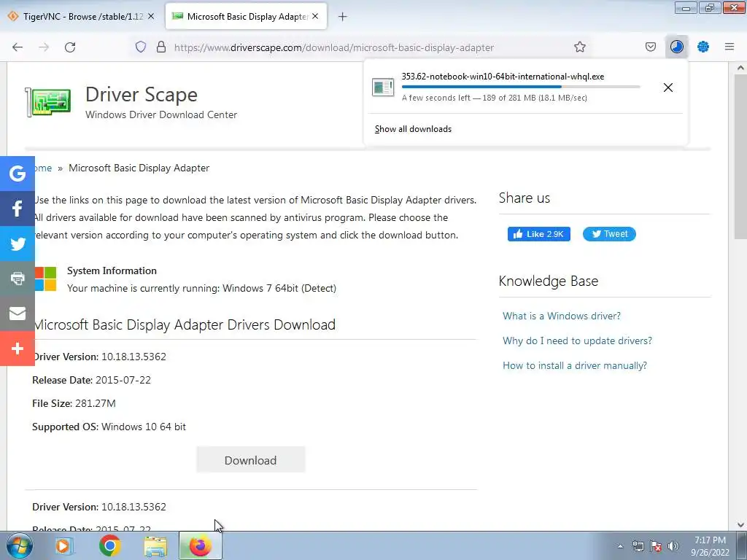Click the print sidebar icon
This screenshot has width=747, height=560.
(18, 279)
